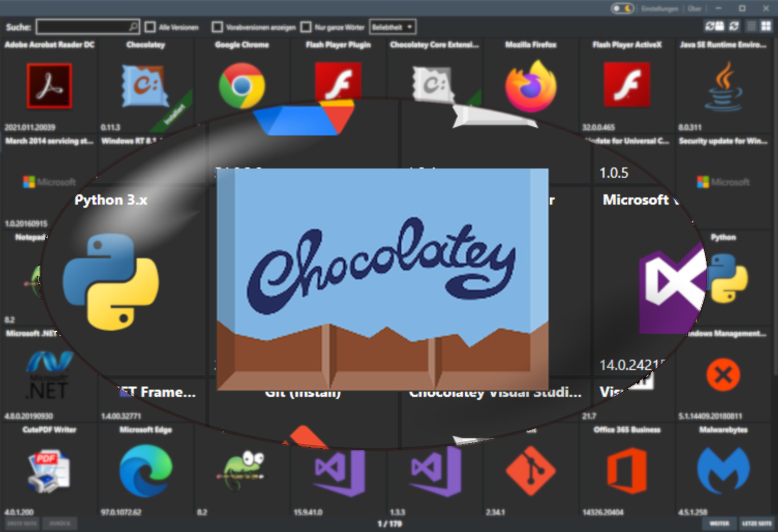This screenshot has width=778, height=532.
Task: Enable Nur ganze Wörter option
Action: pyautogui.click(x=307, y=26)
